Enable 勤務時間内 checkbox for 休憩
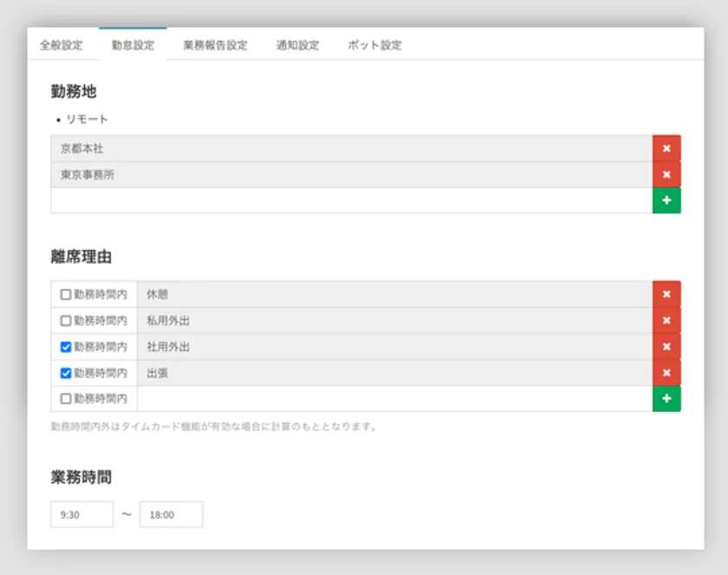Screen dimensions: 728x575 (x=66, y=295)
